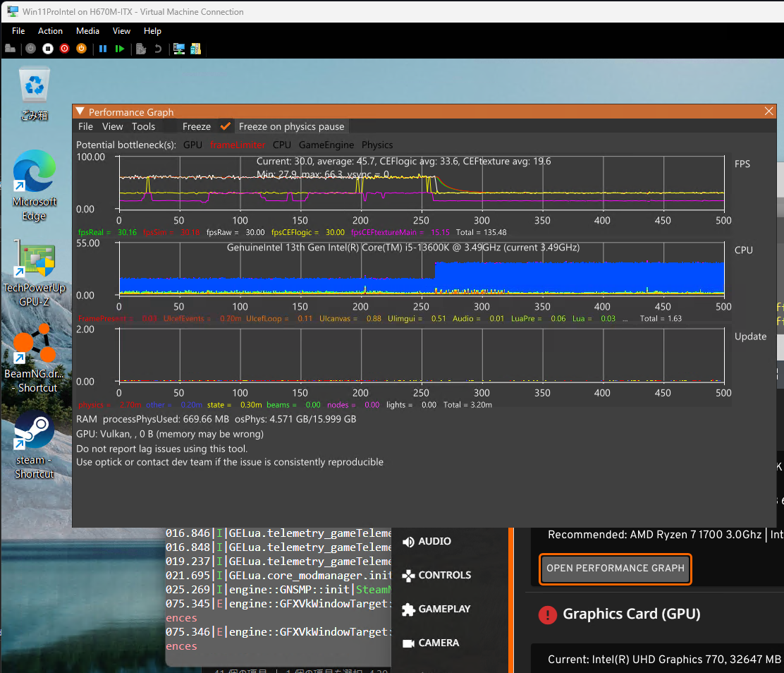Viewport: 784px width, 673px height.
Task: Click the frameLimiter bottleneck label
Action: 238,145
